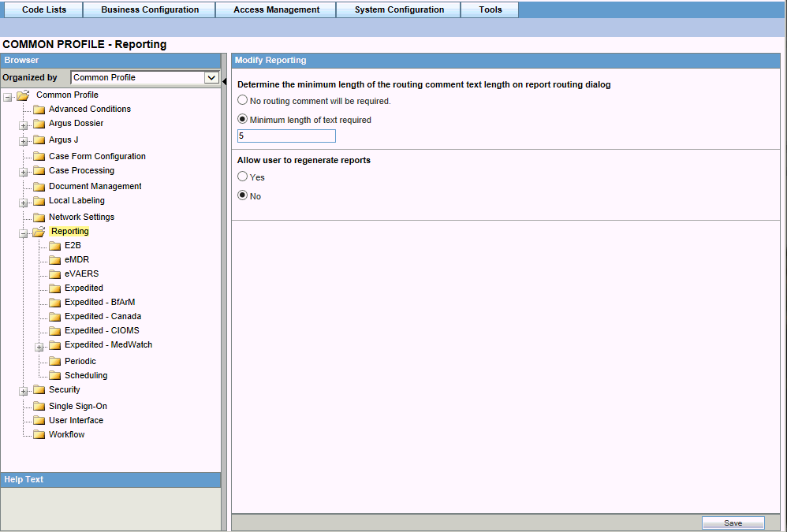Open User Interface tree label

(x=76, y=420)
